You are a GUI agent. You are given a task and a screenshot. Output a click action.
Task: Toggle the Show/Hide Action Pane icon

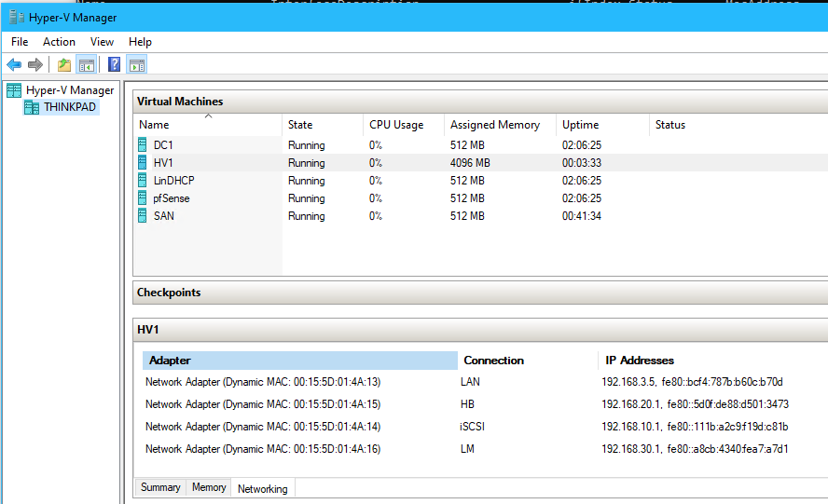click(137, 65)
